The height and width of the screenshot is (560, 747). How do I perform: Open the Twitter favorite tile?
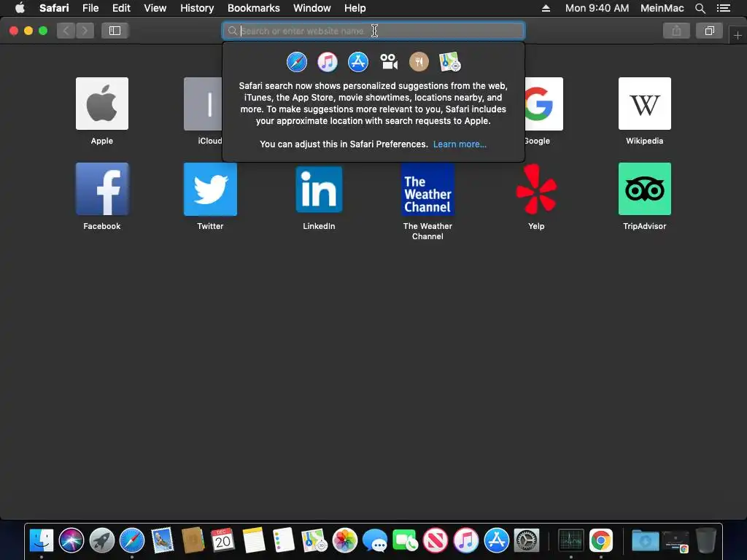(210, 189)
